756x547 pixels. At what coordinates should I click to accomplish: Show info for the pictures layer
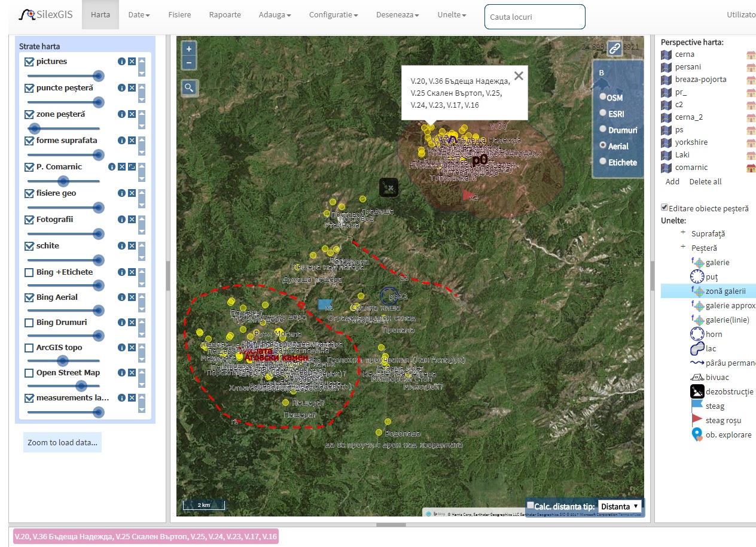(x=121, y=62)
